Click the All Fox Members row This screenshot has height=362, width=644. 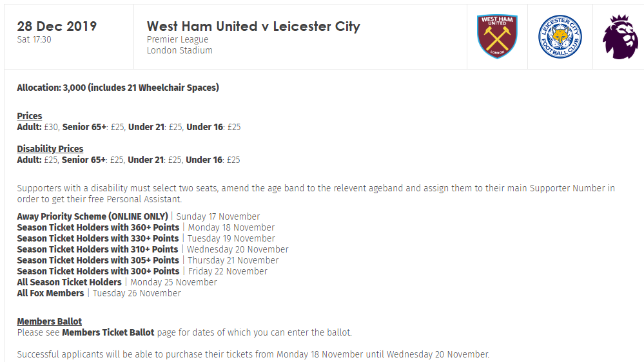point(99,294)
